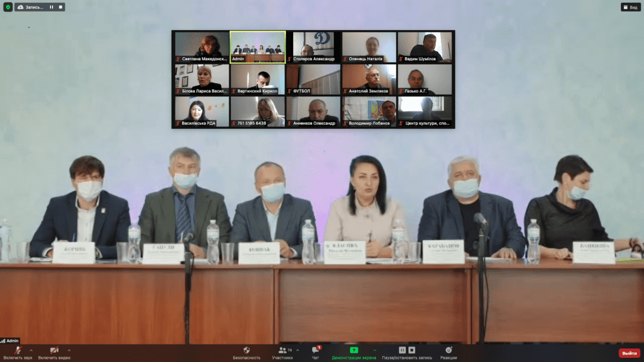Screen dimensions: 644x362
Task: Pause recording from top-left indicator
Action: 51,7
